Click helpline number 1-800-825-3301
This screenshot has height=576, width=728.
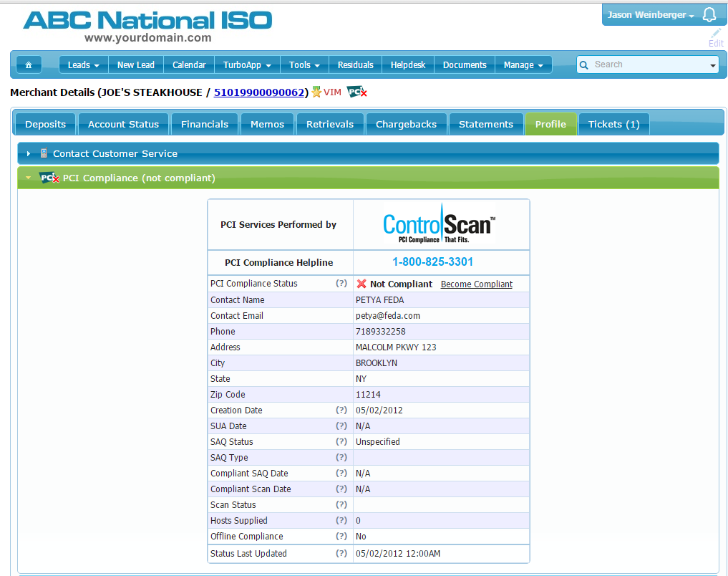[432, 261]
